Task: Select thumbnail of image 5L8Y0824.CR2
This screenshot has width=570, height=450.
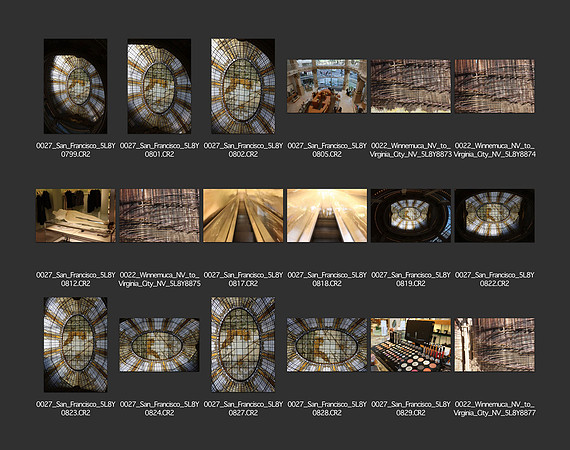Action: (159, 345)
